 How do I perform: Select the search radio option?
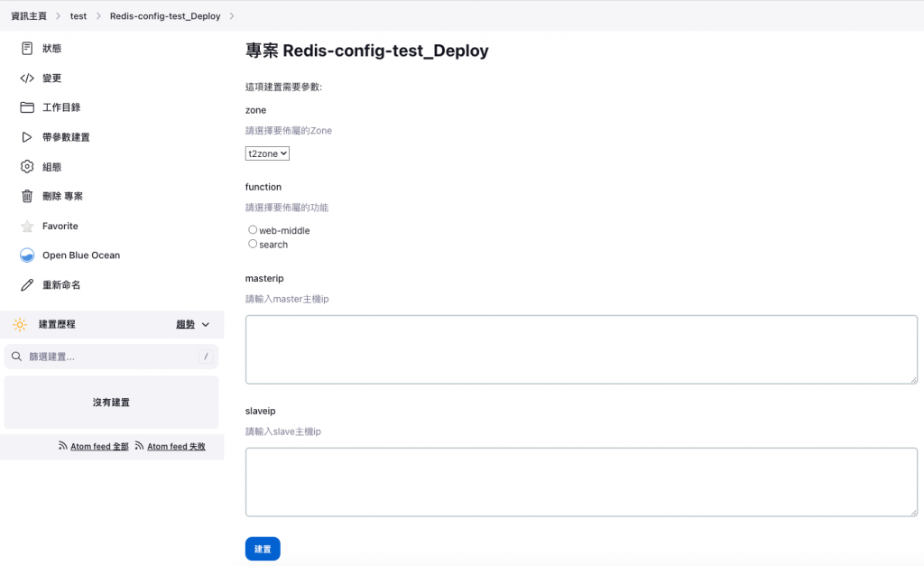253,244
